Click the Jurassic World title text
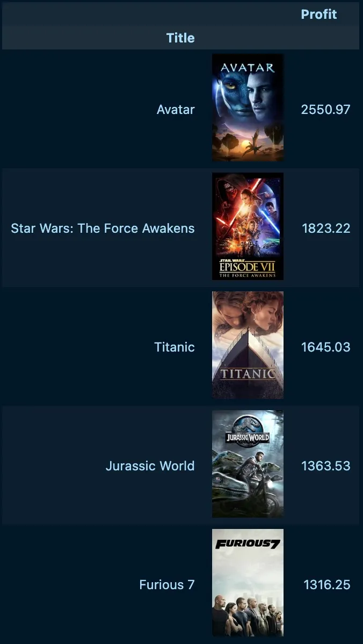Image resolution: width=363 pixels, height=644 pixels. [x=150, y=466]
